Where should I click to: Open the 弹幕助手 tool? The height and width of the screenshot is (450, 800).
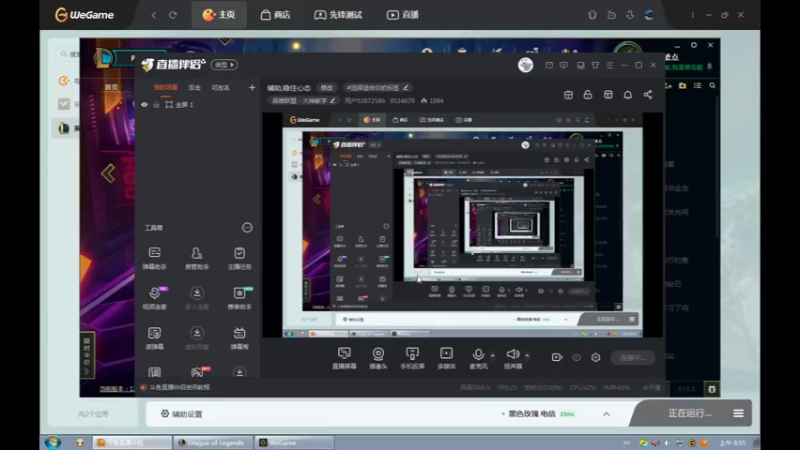(154, 258)
